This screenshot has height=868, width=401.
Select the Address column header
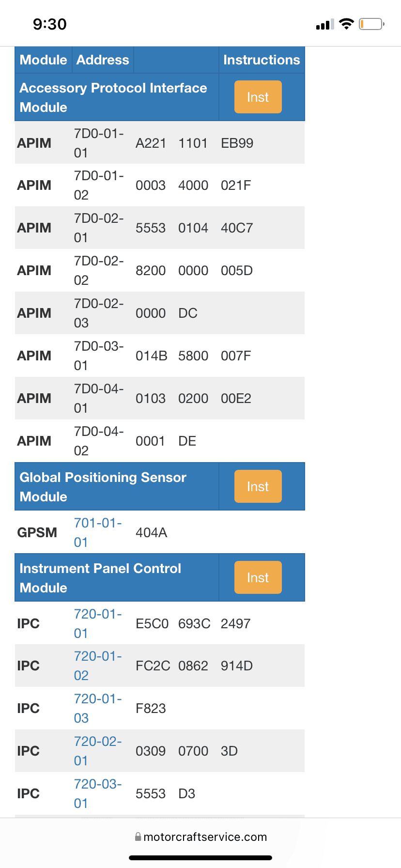click(x=103, y=60)
